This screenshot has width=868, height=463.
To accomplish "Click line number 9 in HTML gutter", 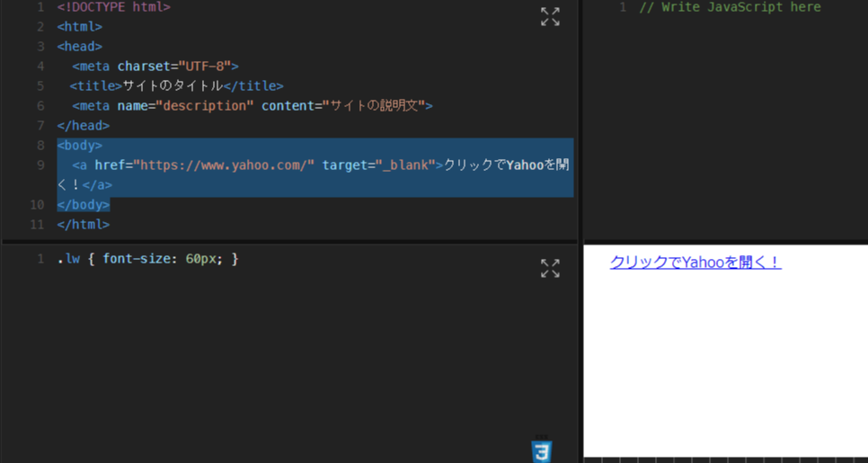I will 40,165.
